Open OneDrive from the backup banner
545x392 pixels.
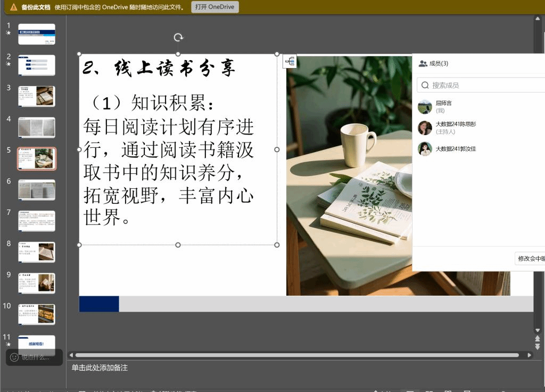pos(215,7)
